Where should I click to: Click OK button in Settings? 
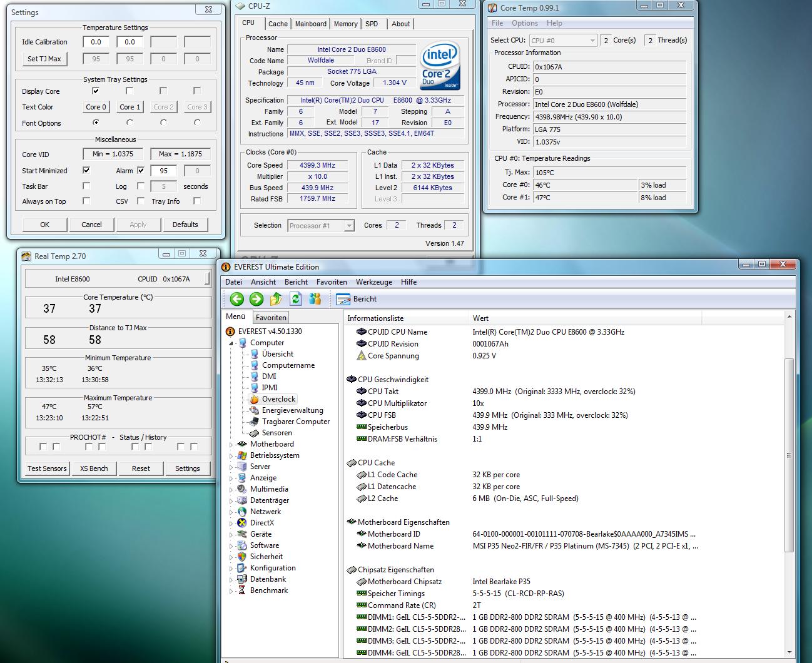pyautogui.click(x=45, y=225)
